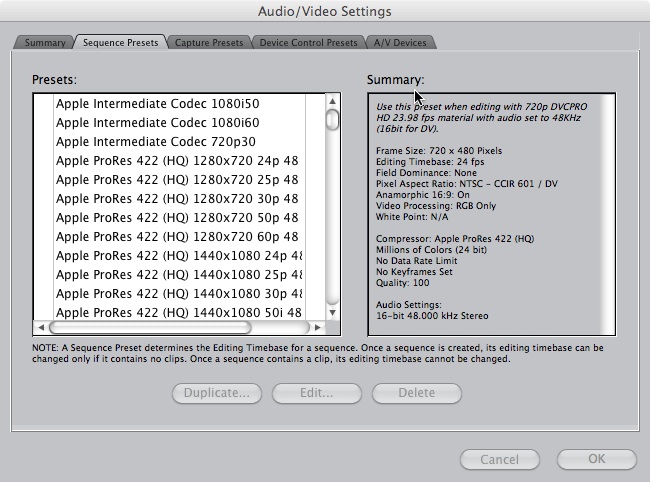Open the Capture Presets tab
This screenshot has width=650, height=482.
[x=208, y=43]
